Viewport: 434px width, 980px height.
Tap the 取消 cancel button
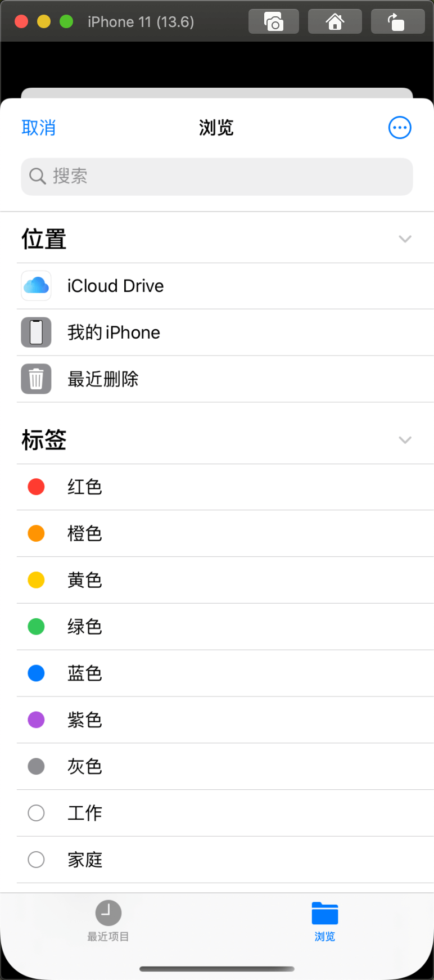39,128
